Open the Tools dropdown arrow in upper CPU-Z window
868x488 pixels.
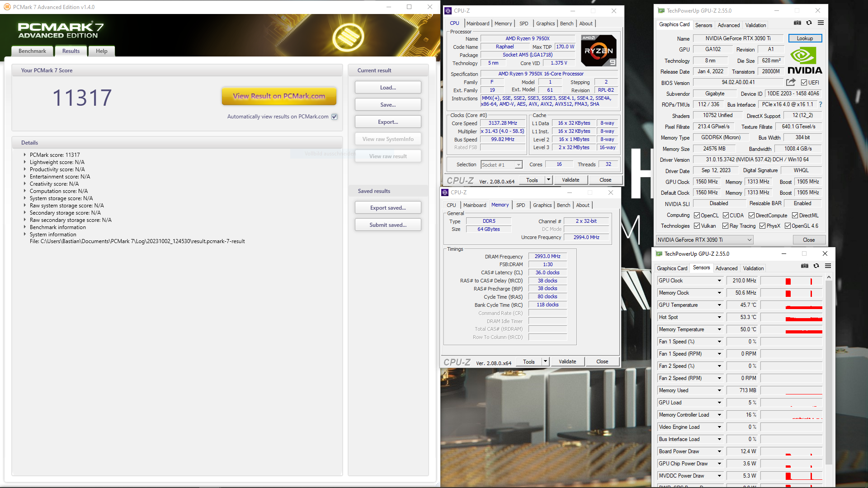tap(548, 180)
